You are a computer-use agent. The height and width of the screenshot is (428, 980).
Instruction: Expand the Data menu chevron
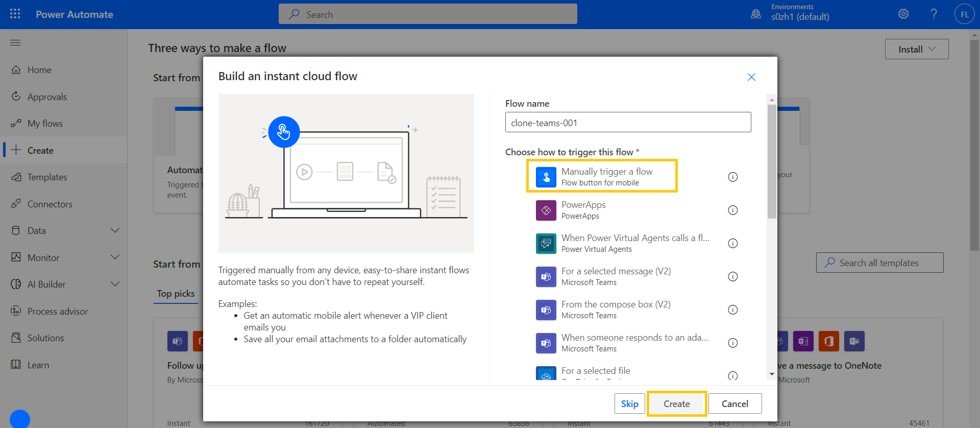tap(115, 230)
